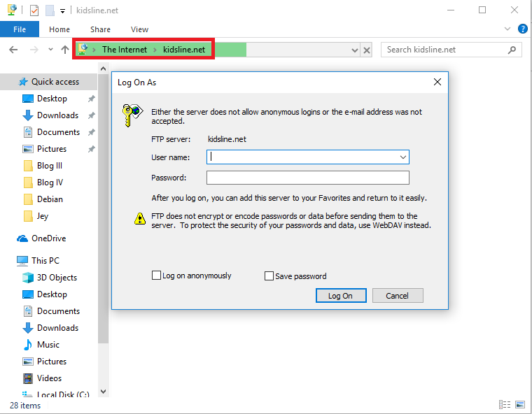Open the Jey folder
The width and height of the screenshot is (532, 414).
(43, 216)
